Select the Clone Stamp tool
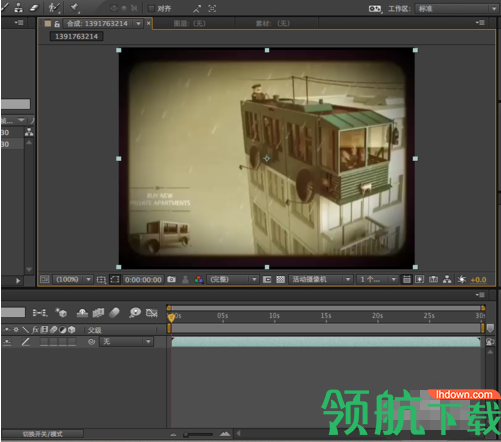 pyautogui.click(x=19, y=7)
